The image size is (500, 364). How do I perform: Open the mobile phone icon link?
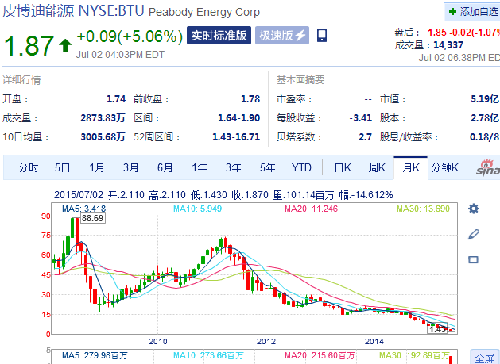[322, 35]
